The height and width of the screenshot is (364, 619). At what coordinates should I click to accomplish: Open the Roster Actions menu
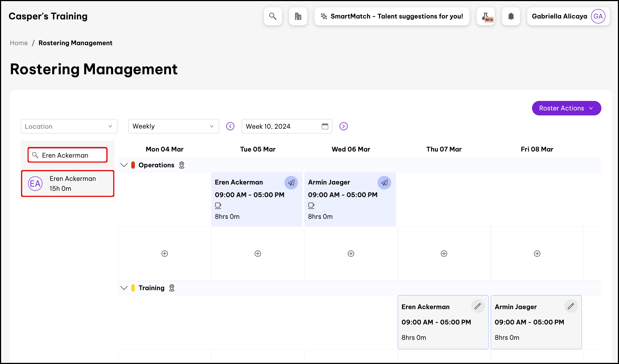[566, 108]
